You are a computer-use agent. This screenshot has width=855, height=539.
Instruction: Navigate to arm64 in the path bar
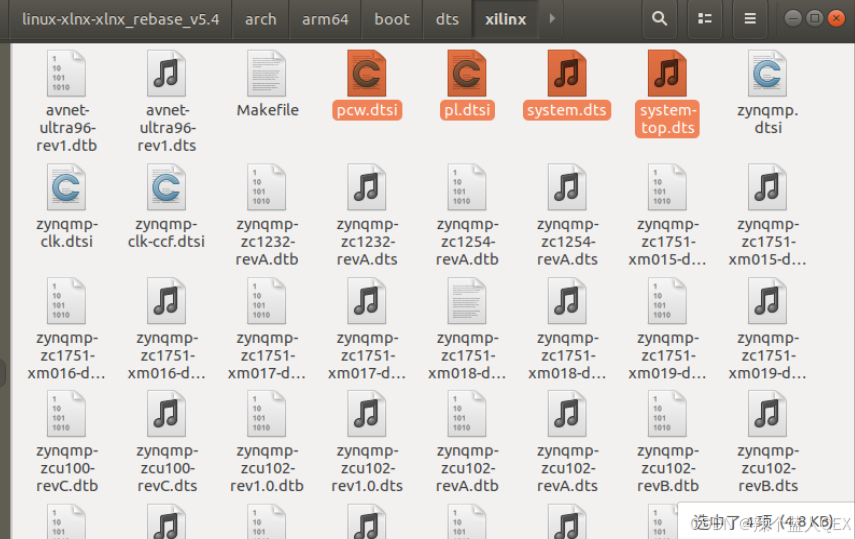click(325, 19)
